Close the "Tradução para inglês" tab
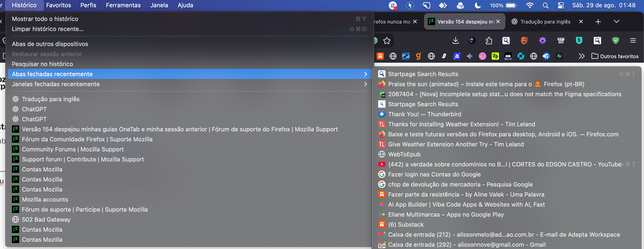644x249 pixels. tap(581, 22)
